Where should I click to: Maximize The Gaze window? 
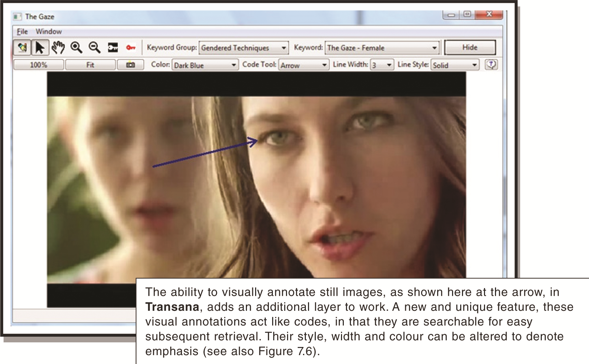(x=467, y=14)
